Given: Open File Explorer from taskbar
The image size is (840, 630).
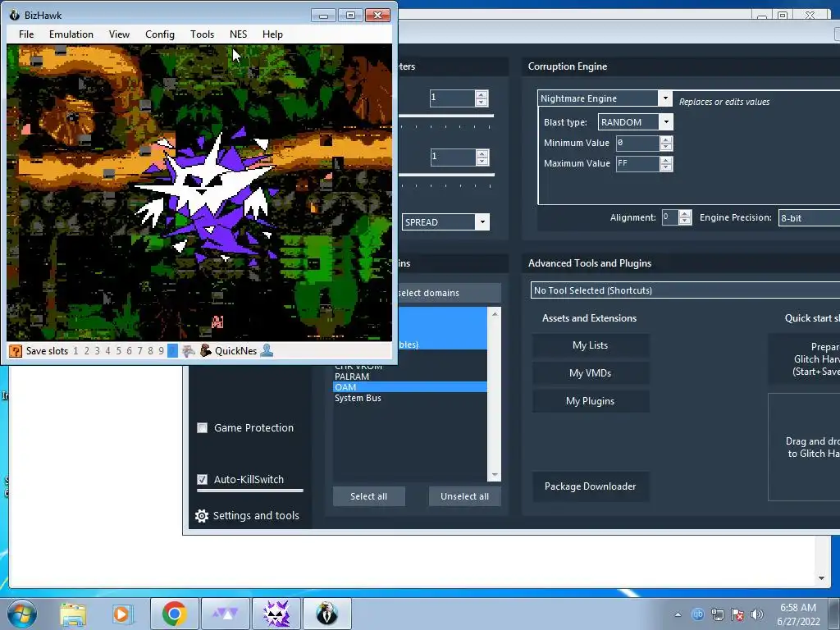Looking at the screenshot, I should coord(73,614).
